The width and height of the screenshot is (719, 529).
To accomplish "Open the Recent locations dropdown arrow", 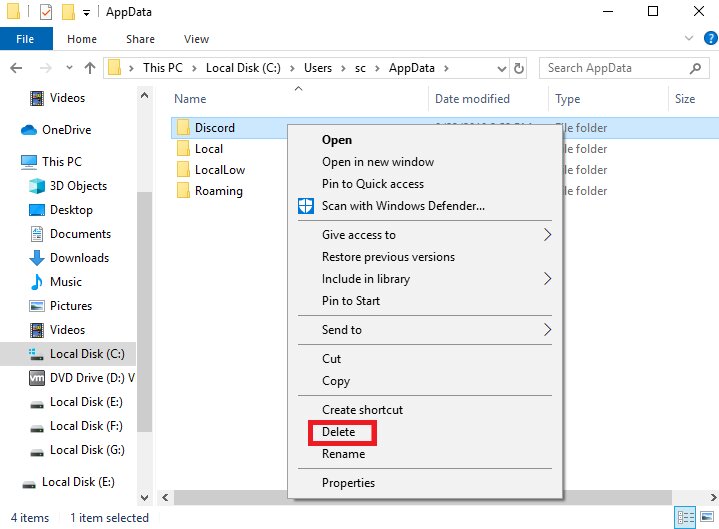I will [69, 68].
